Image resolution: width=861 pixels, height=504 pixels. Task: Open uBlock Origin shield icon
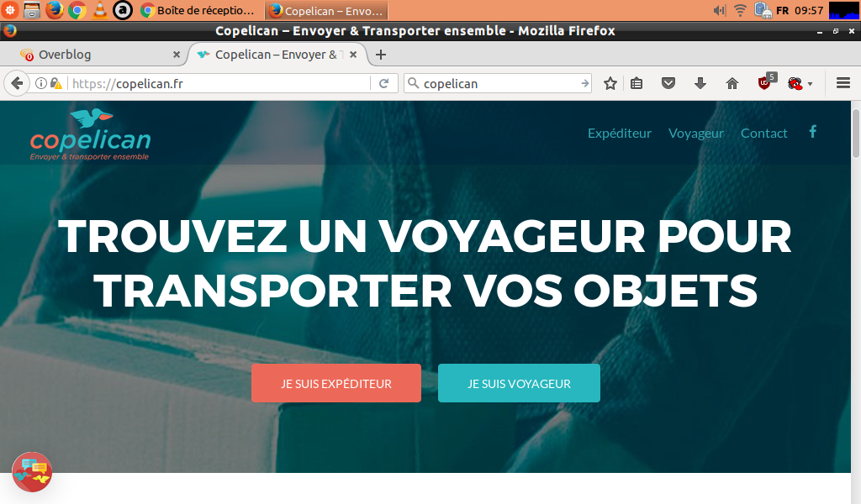click(764, 83)
